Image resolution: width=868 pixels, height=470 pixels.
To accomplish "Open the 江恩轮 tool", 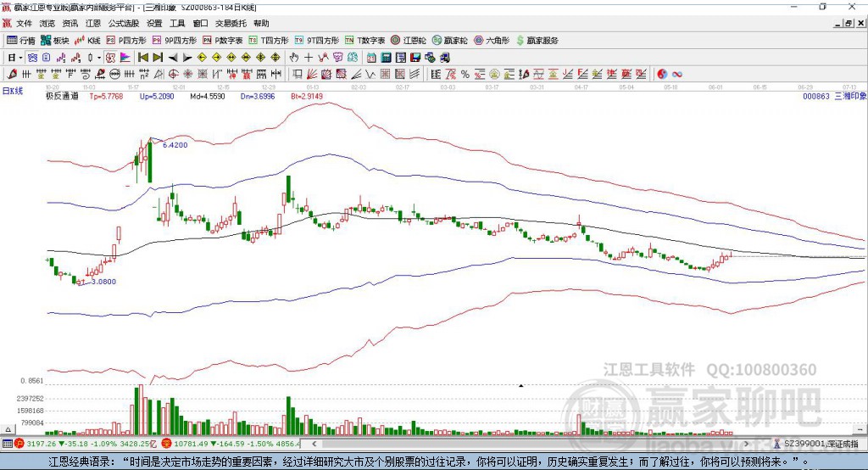I will pos(409,41).
